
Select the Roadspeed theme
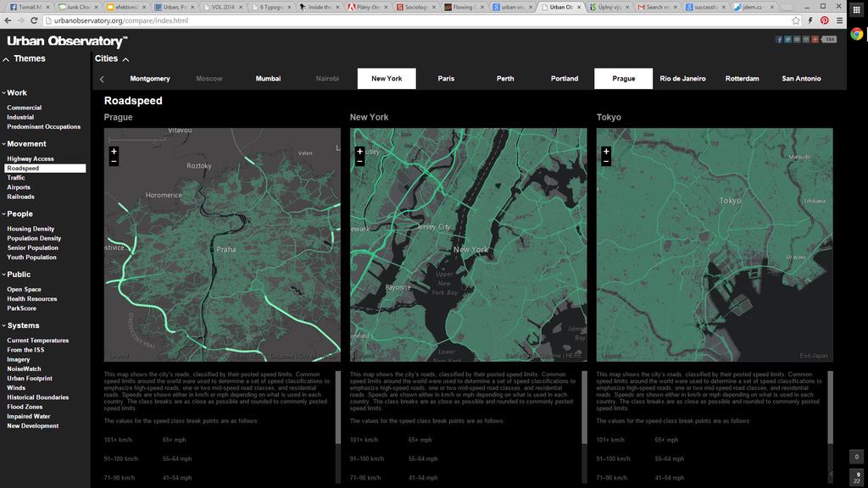click(x=45, y=169)
